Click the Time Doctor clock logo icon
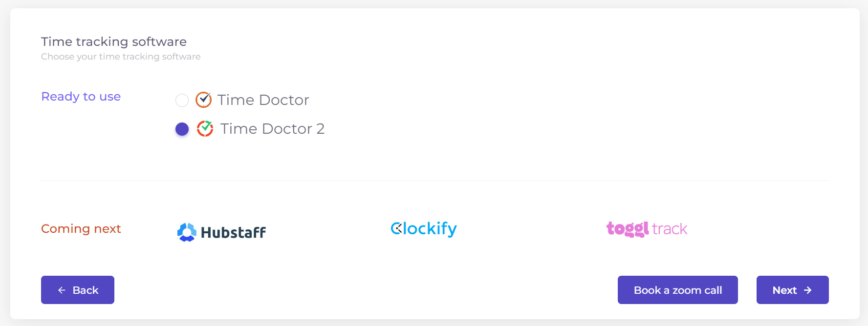 203,100
